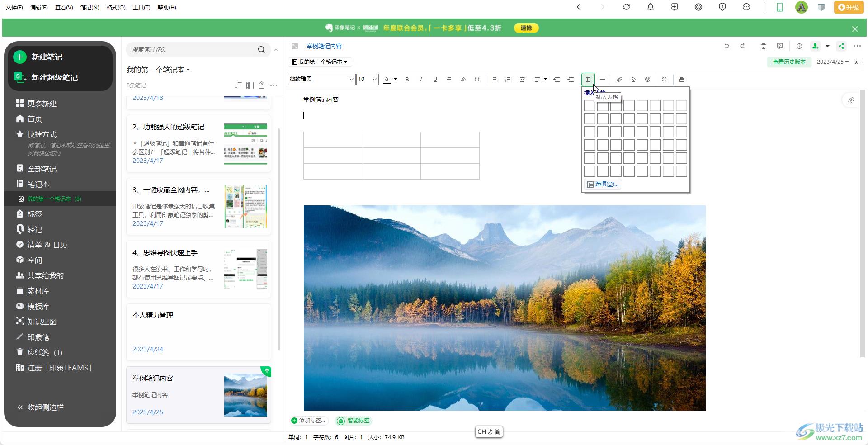The image size is (868, 445).
Task: Increase indent in toolbar
Action: [571, 79]
